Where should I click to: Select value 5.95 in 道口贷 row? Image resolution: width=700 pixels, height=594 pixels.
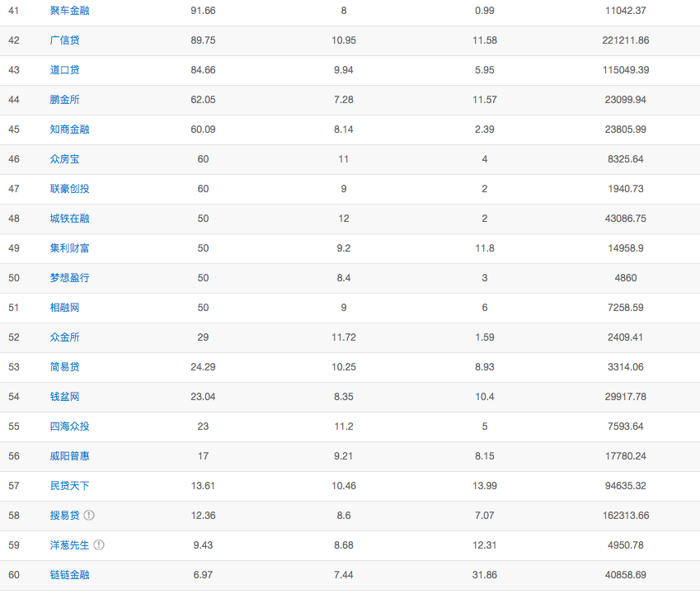[485, 69]
